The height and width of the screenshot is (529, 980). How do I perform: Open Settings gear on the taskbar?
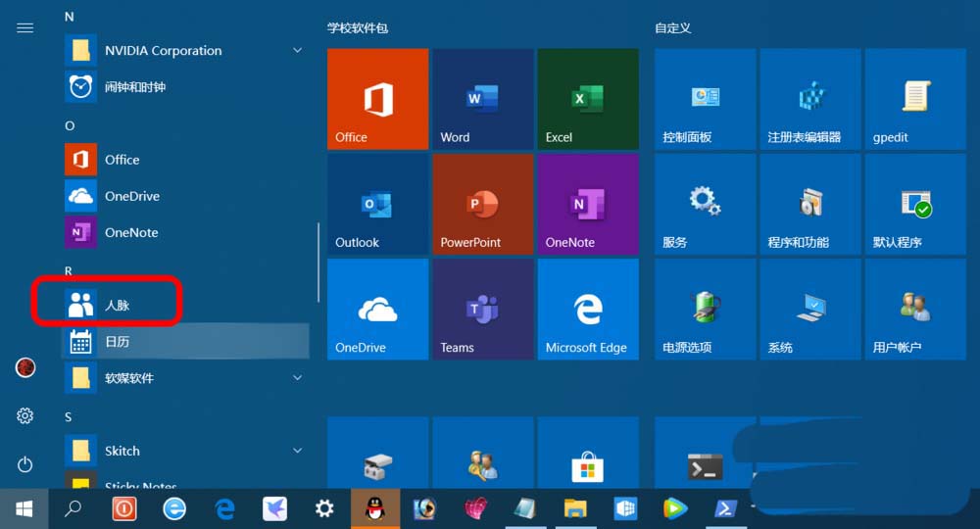tap(324, 509)
